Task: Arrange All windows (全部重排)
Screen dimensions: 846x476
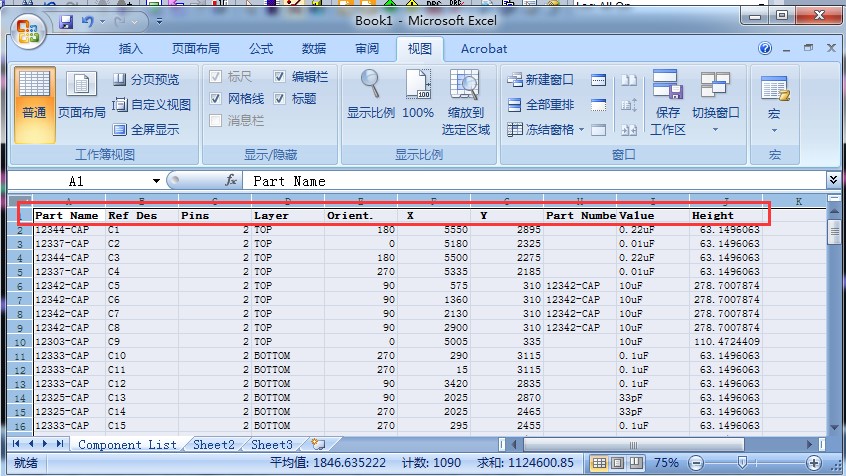Action: click(x=541, y=105)
